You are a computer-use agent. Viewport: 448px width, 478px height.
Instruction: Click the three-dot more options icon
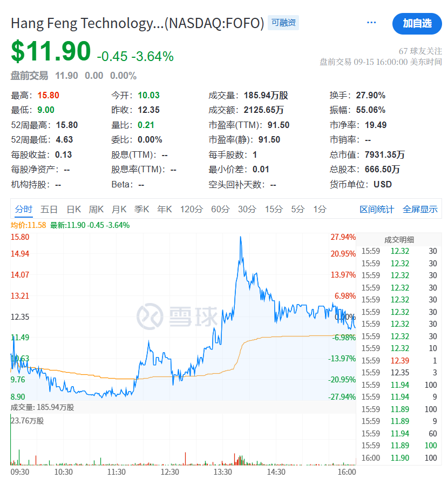point(371,23)
